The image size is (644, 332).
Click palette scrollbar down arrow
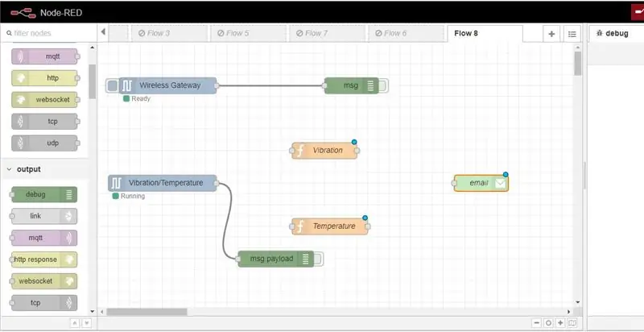click(92, 312)
